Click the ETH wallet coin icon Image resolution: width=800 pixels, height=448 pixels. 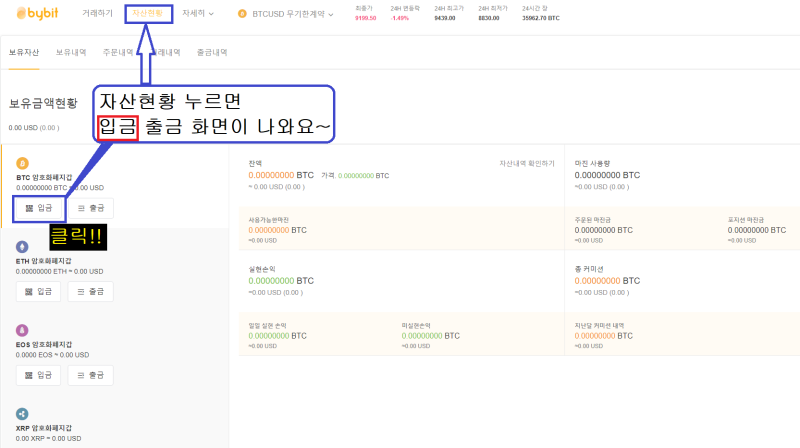[x=22, y=247]
